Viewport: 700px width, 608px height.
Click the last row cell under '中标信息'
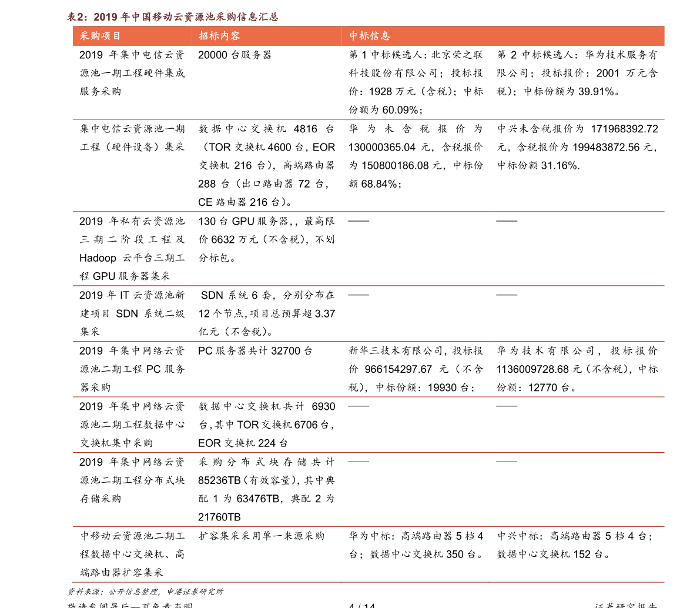point(505,554)
